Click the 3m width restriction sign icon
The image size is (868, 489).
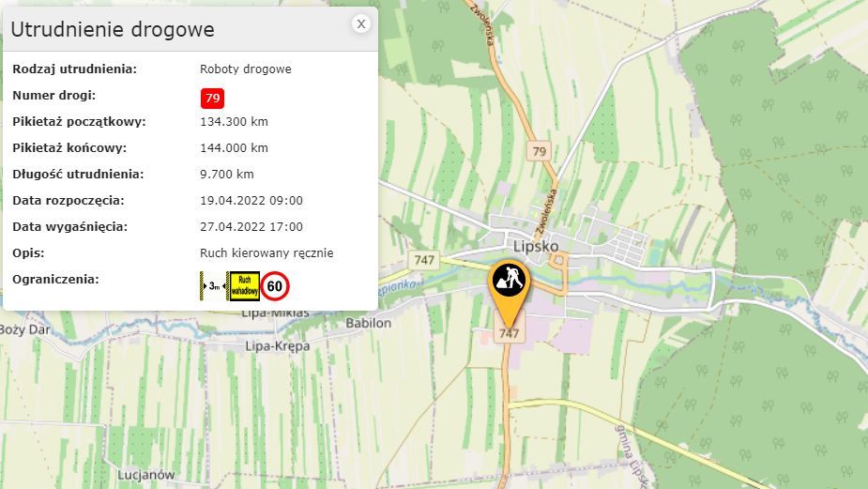click(x=212, y=285)
